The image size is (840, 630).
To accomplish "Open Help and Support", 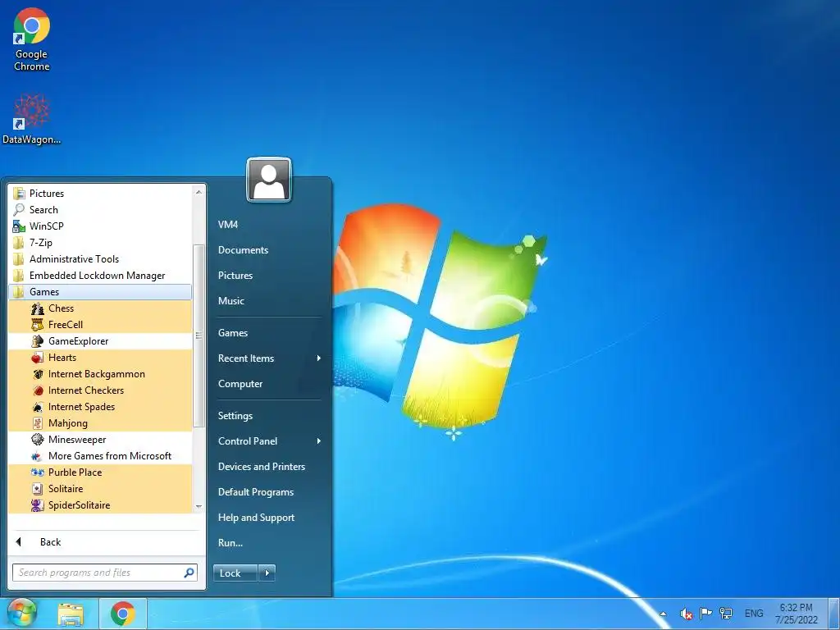I will 256,518.
